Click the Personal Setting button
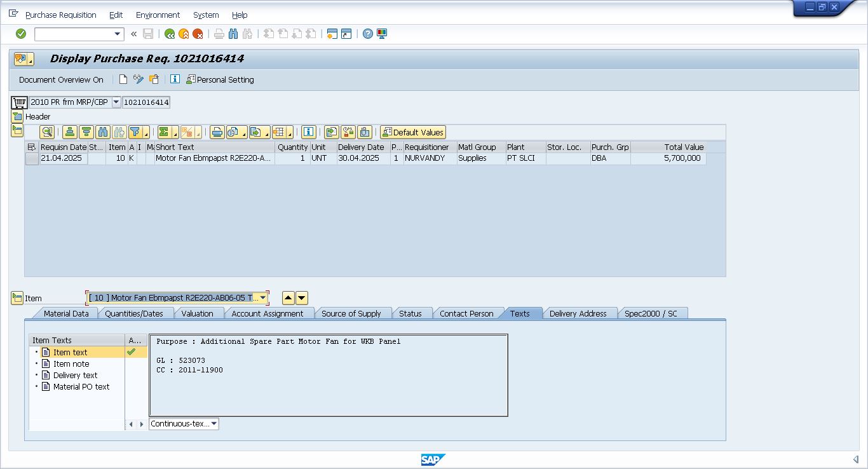 (220, 79)
